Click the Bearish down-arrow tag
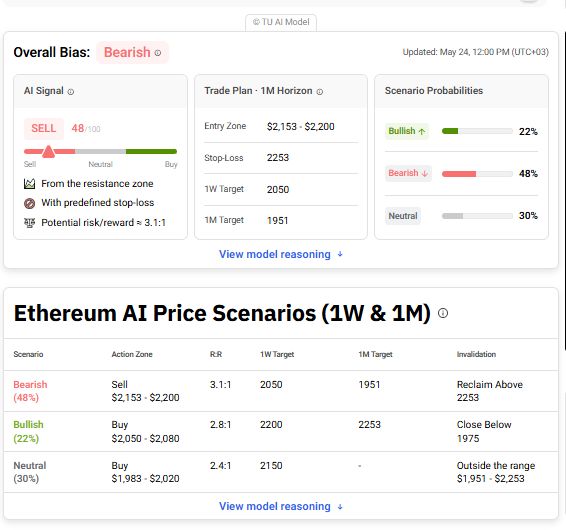The image size is (566, 530). [408, 173]
